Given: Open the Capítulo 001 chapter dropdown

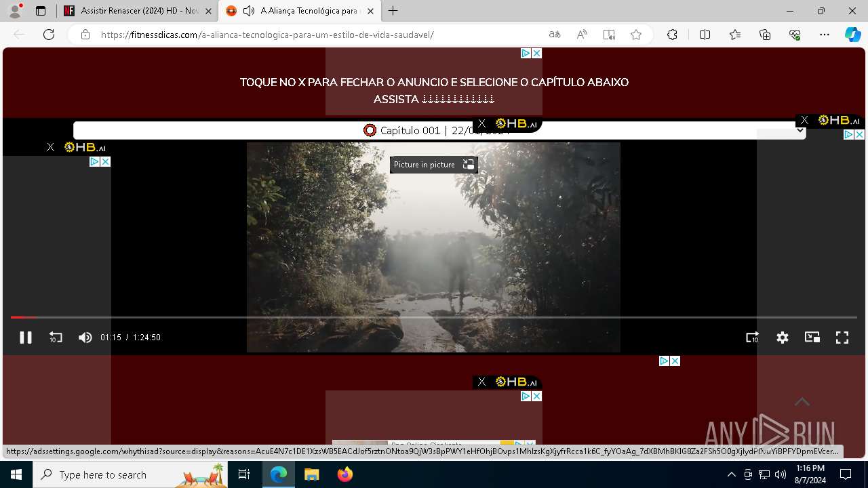Looking at the screenshot, I should click(439, 130).
